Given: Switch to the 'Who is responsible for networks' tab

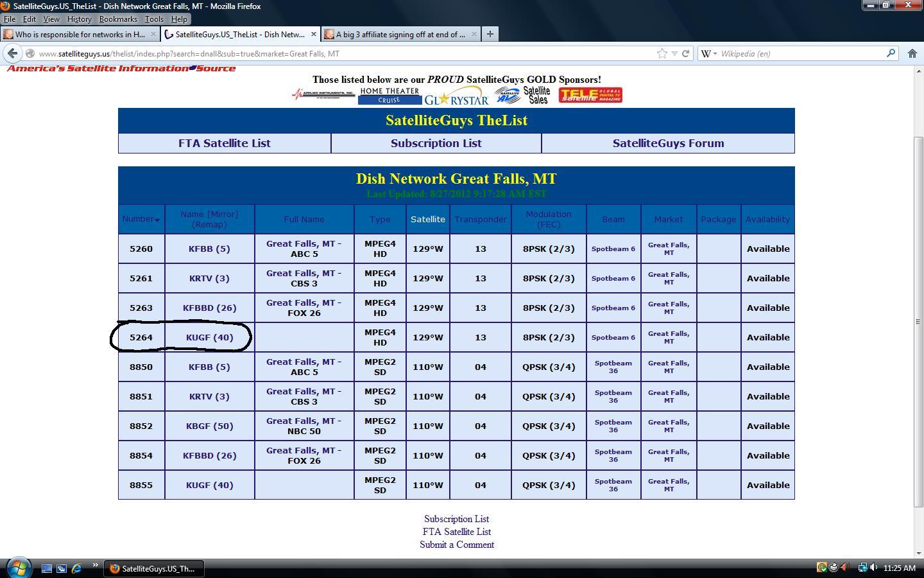Looking at the screenshot, I should click(81, 34).
